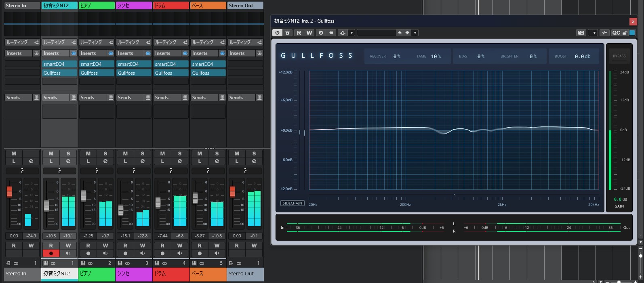This screenshot has height=283, width=644.
Task: Enable Read automation in plugin toolbar
Action: point(299,33)
